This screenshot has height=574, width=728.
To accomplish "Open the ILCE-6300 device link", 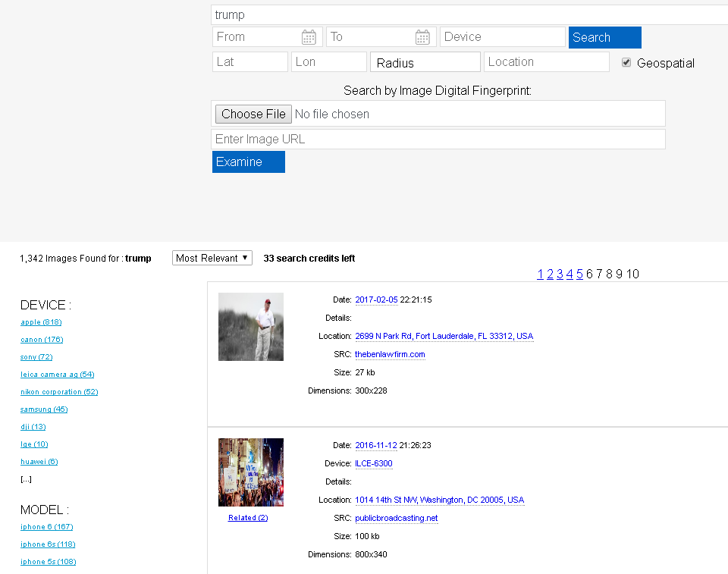I will (374, 463).
